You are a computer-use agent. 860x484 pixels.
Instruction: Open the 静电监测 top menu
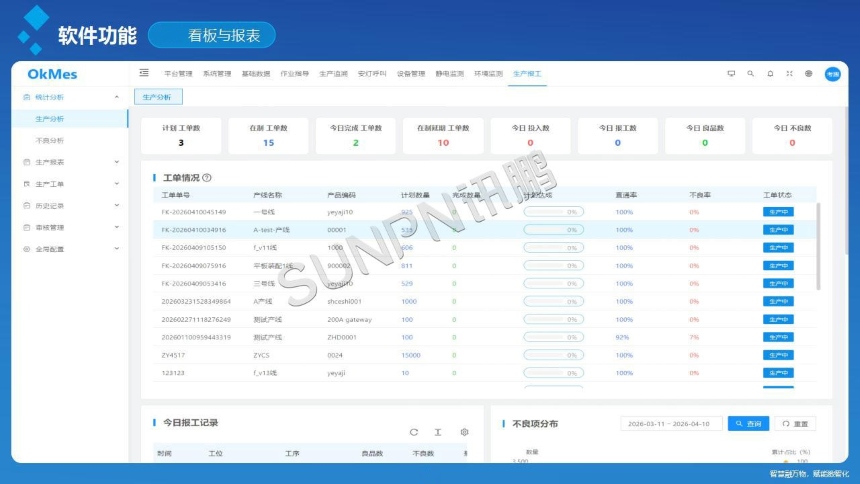coord(450,74)
